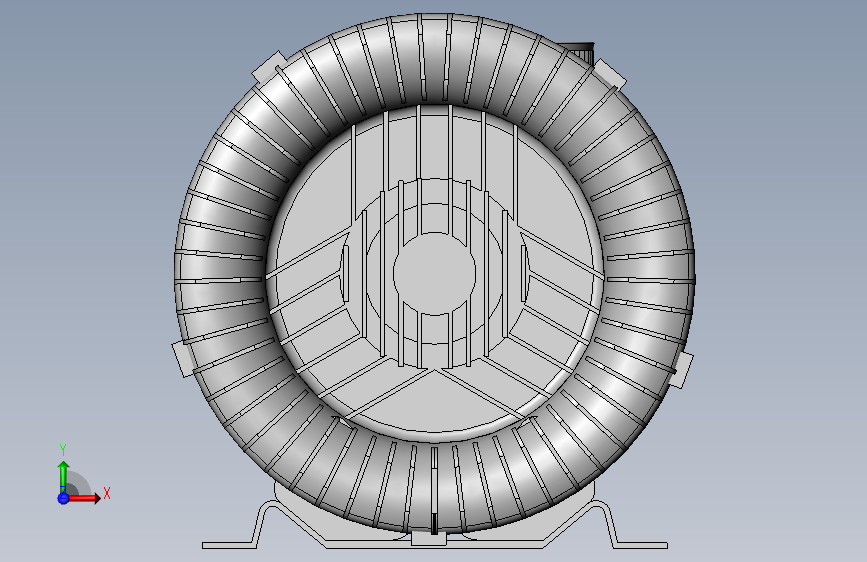Screen dimensions: 867x562
Task: Click the green Y axis arrow of the triad
Action: pos(64,477)
